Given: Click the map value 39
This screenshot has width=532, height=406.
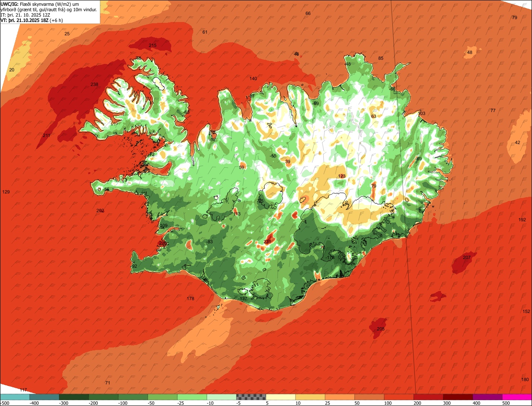Looking at the screenshot, I should point(288,162).
